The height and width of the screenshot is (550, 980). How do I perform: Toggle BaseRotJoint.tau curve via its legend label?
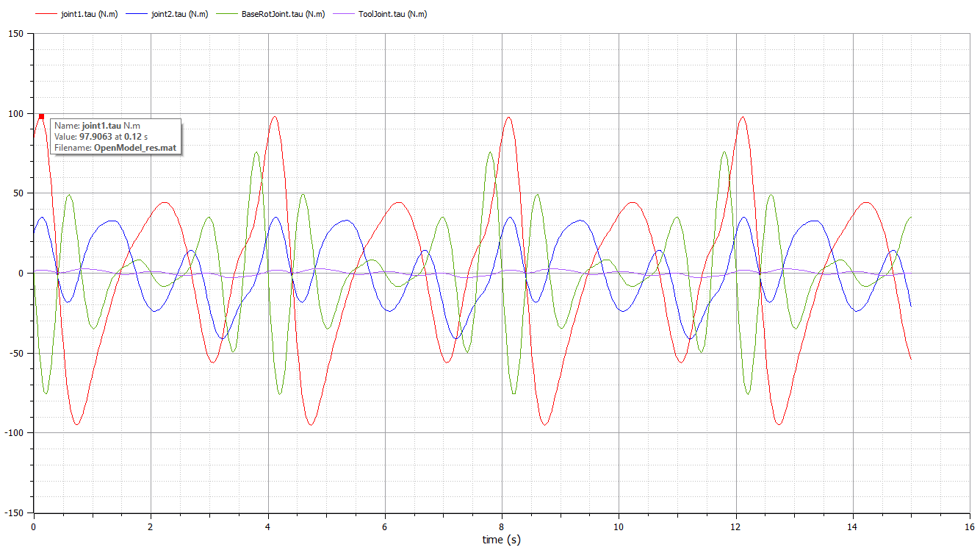272,14
